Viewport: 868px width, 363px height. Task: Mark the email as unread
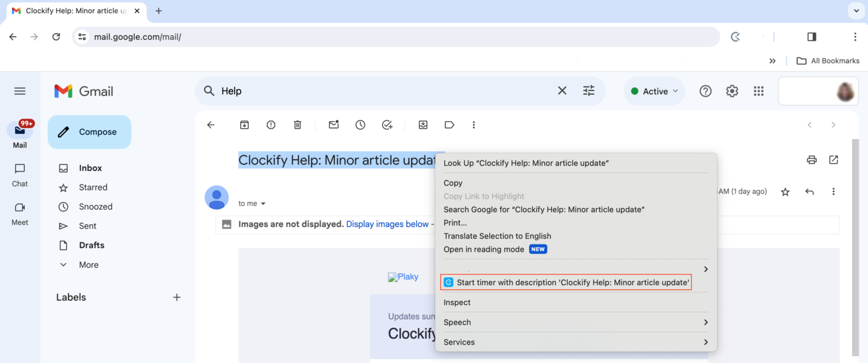pyautogui.click(x=333, y=124)
